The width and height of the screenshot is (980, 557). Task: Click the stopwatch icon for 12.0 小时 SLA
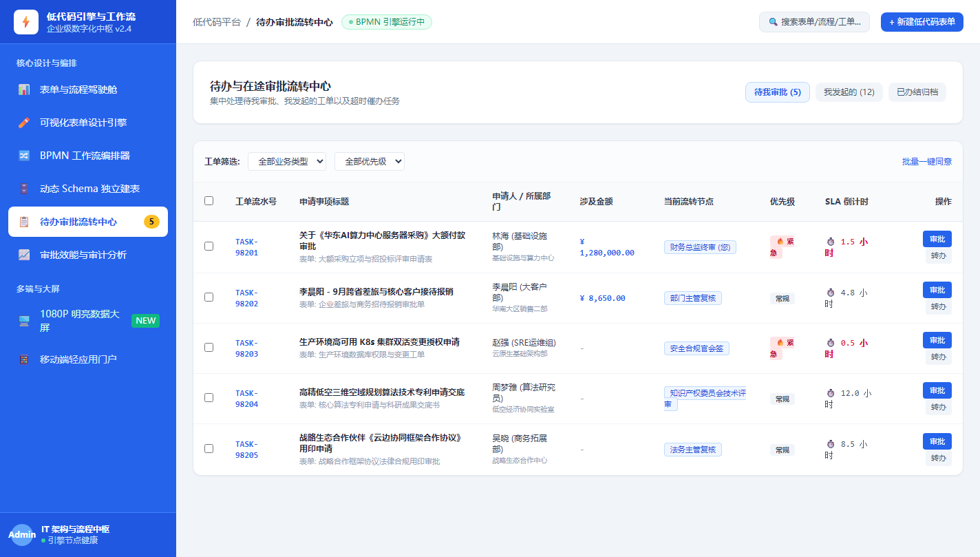[x=830, y=393]
